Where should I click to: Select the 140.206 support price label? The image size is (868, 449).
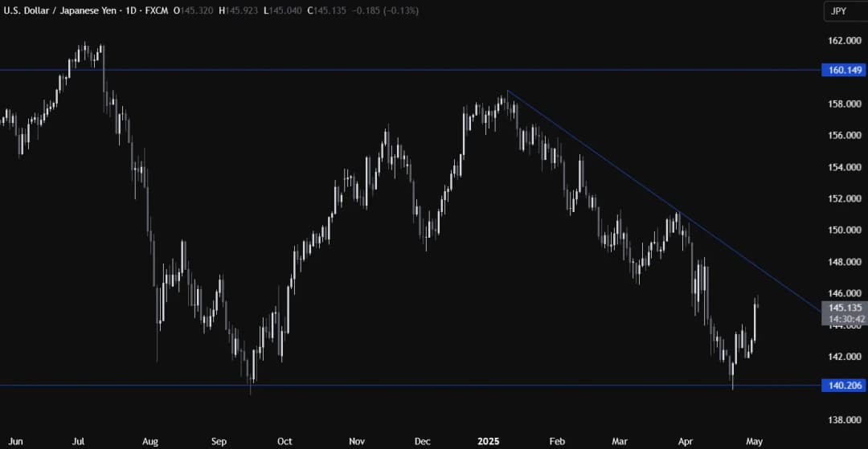[842, 386]
